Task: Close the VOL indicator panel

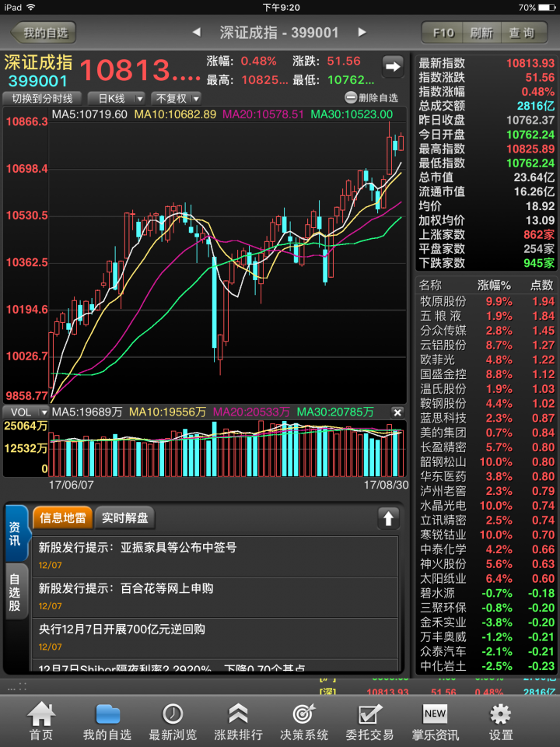Action: click(397, 412)
